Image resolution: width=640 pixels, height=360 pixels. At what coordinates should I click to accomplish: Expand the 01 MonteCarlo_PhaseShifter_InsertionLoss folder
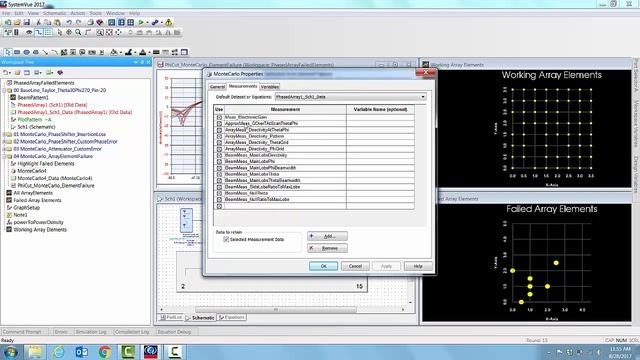[x=4, y=134]
